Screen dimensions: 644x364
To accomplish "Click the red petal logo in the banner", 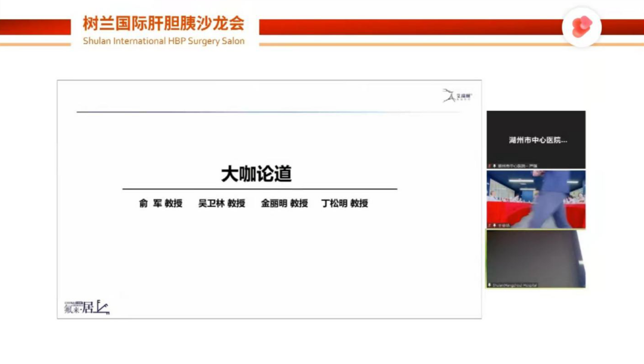I will click(x=581, y=27).
